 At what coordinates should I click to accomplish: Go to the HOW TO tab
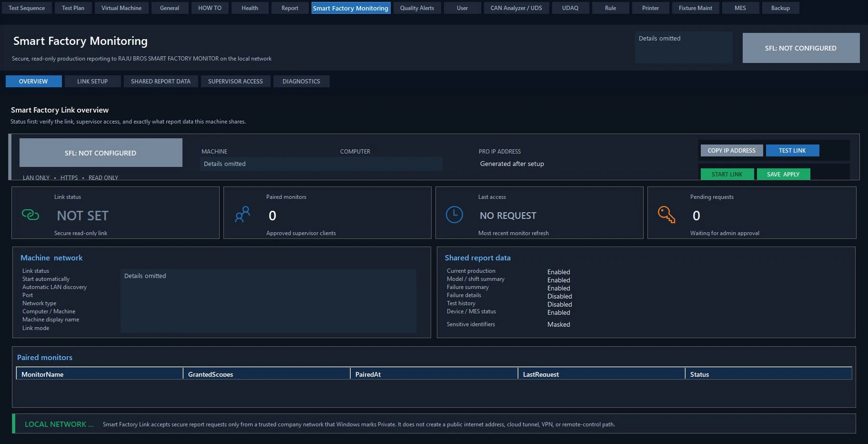click(210, 8)
